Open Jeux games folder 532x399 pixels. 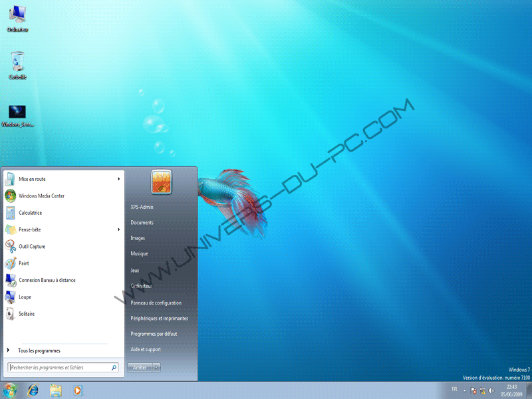point(135,271)
